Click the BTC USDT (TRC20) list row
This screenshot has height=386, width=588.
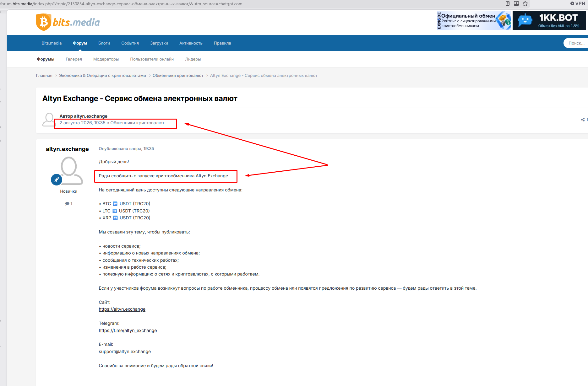pyautogui.click(x=125, y=204)
